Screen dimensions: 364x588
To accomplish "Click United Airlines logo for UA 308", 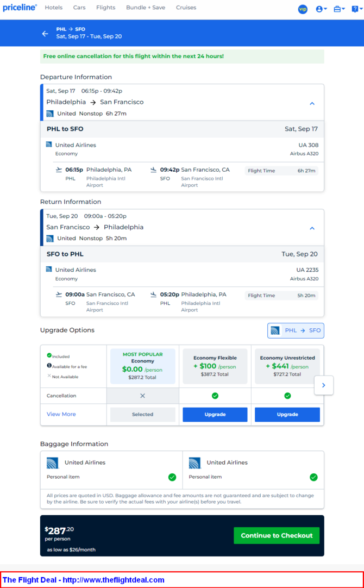I will 49,145.
